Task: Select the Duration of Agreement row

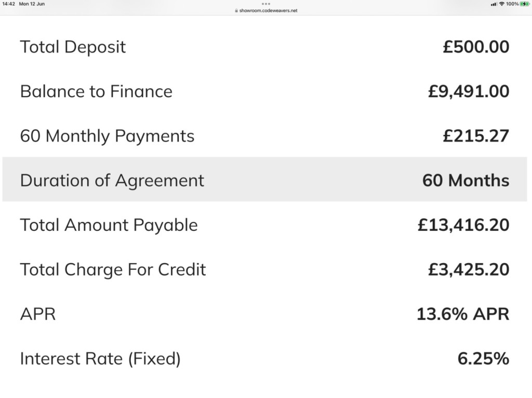Action: pos(264,180)
